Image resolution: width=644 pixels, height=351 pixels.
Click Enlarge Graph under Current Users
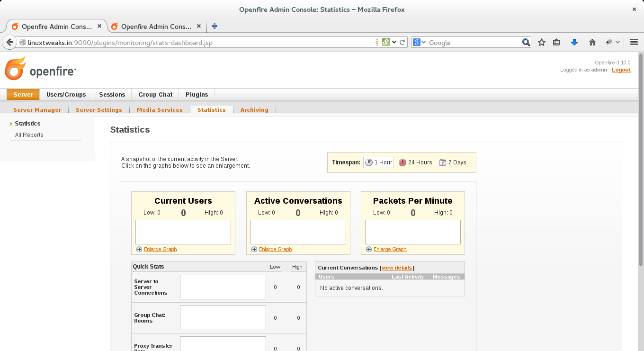161,249
